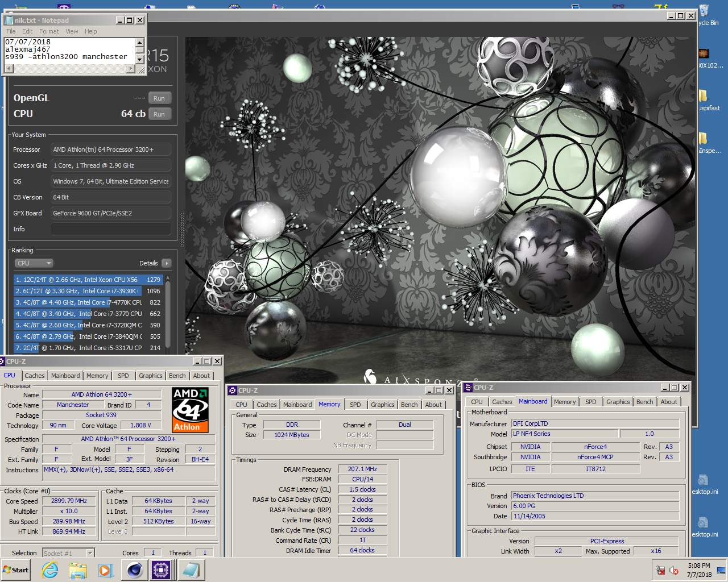Open the Memory tab in CPU-Z motherboard window
Viewport: 728px width, 582px height.
[565, 402]
